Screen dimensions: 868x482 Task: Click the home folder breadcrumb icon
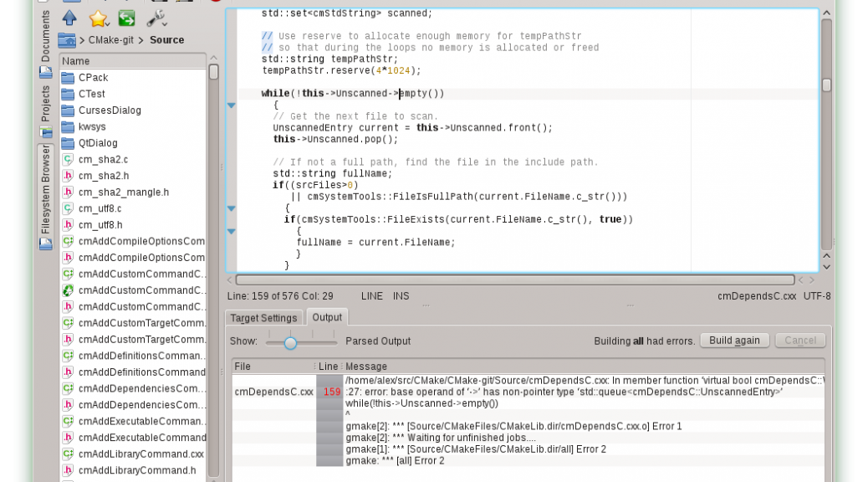click(x=67, y=40)
